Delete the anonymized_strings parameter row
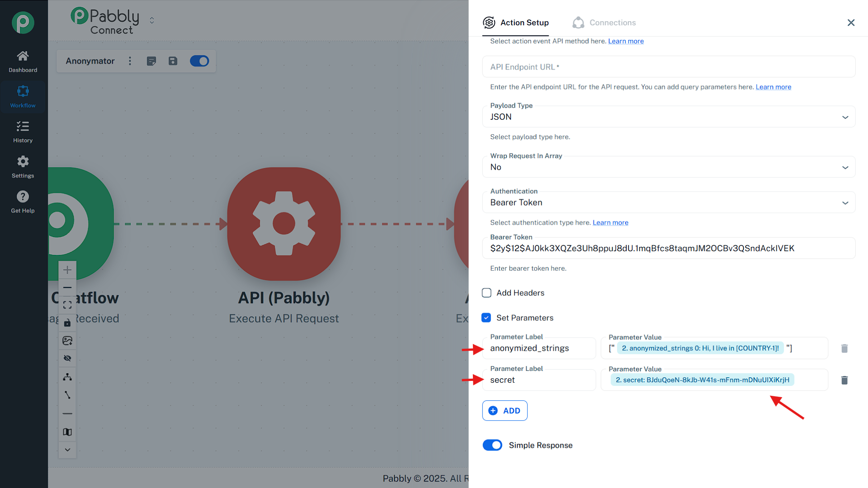This screenshot has height=488, width=868. coord(844,348)
